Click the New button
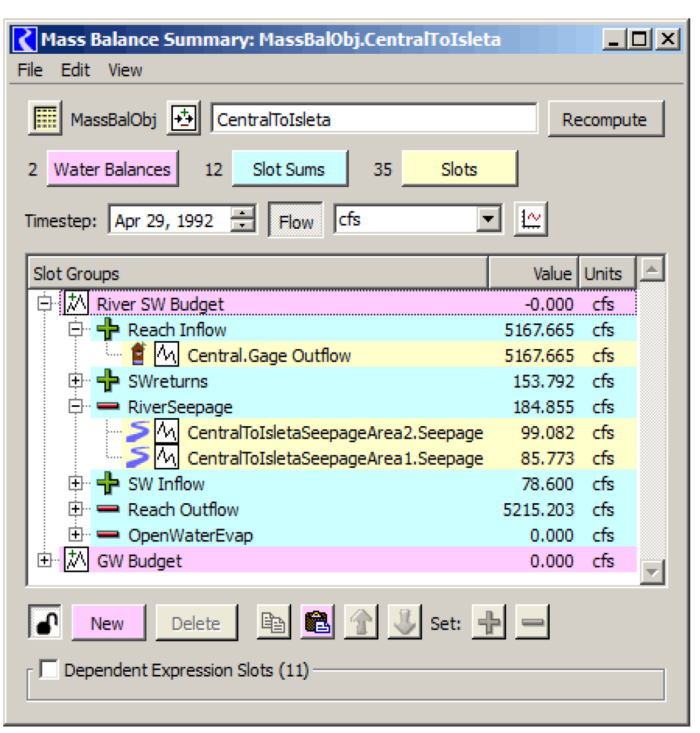Viewport: 700px width, 733px height. click(108, 623)
